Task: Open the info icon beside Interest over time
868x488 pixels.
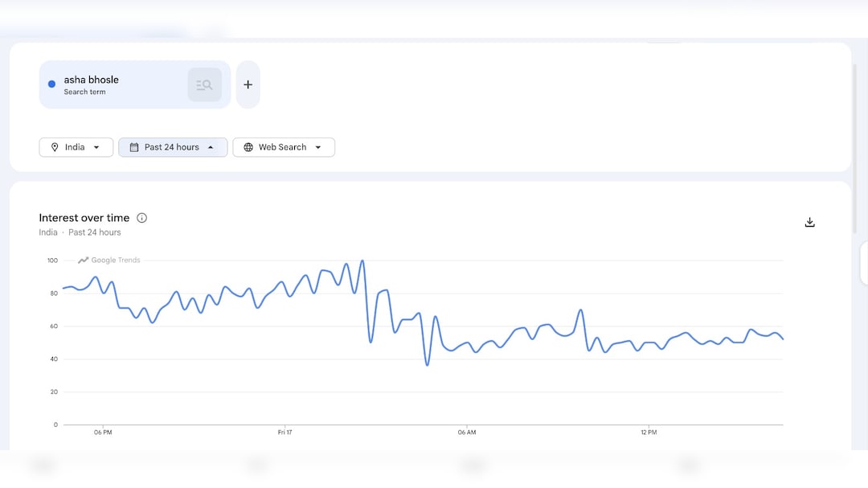Action: (142, 218)
